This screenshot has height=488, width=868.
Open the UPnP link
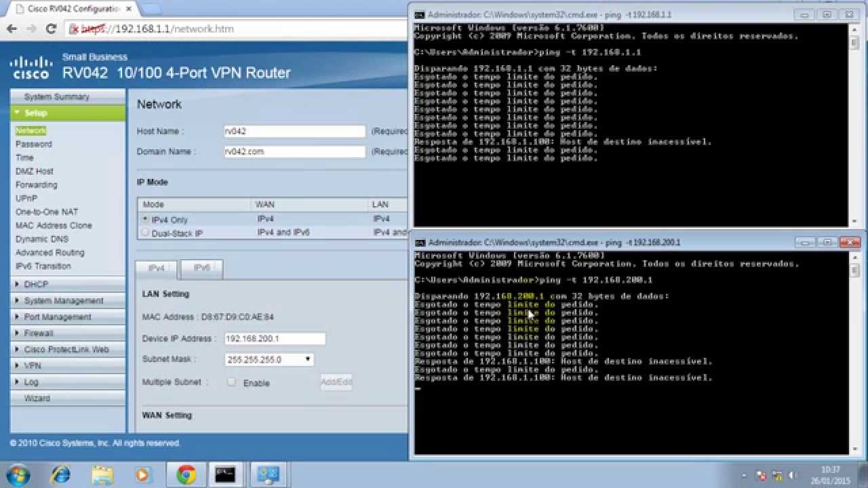(x=26, y=199)
